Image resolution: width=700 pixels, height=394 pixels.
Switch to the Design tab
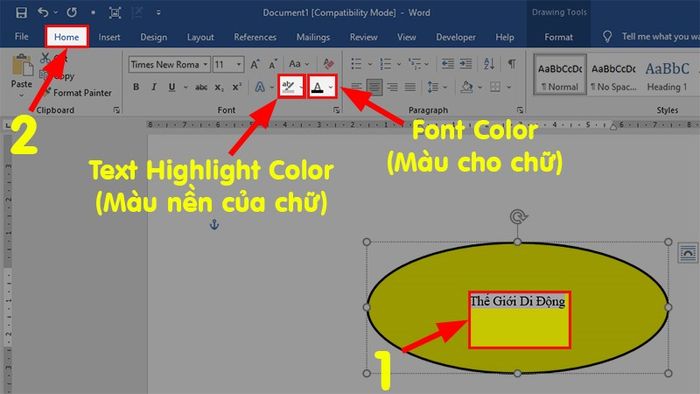[154, 37]
